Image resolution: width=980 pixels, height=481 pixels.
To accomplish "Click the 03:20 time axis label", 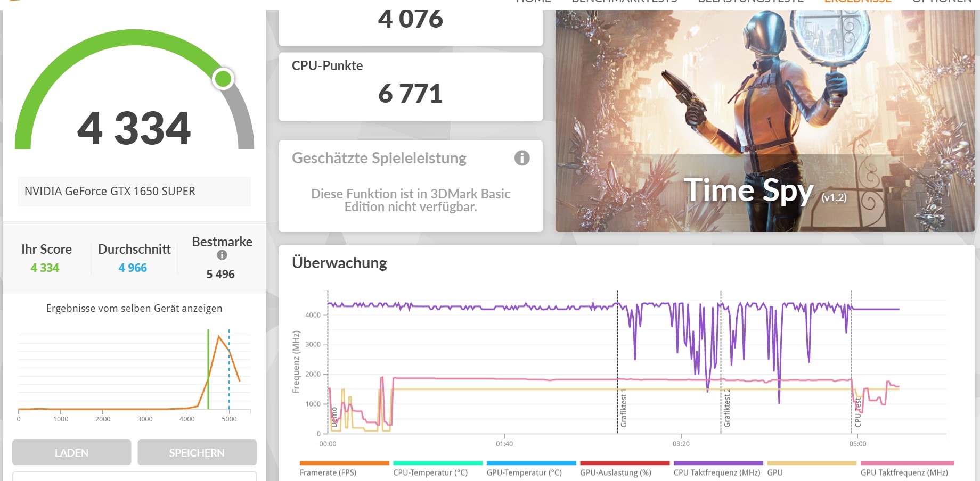I will coord(681,444).
